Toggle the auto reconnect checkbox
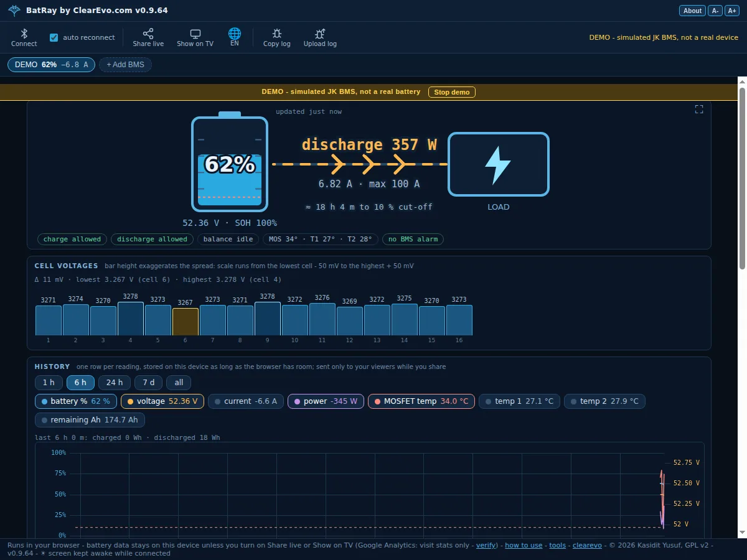Image resolution: width=747 pixels, height=560 pixels. click(x=54, y=37)
